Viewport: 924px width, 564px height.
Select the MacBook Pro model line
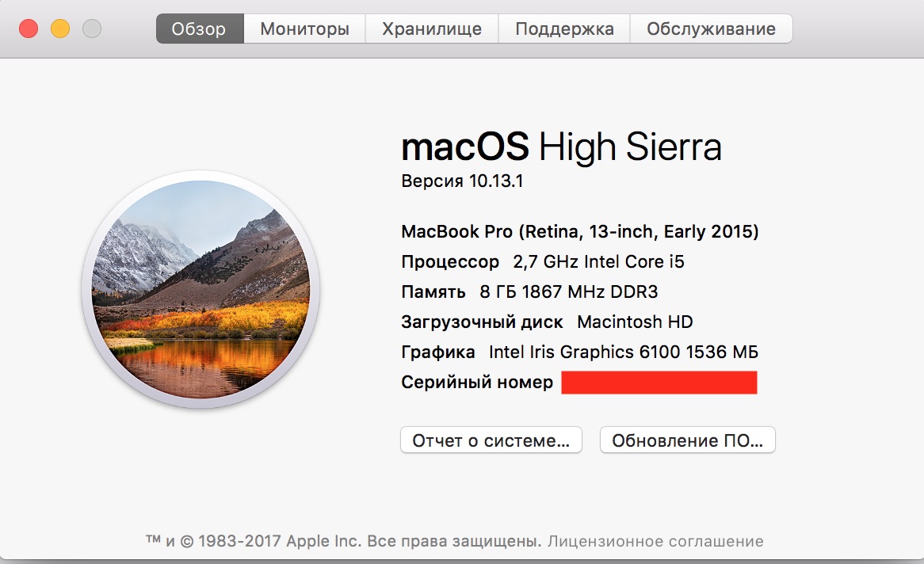[x=580, y=232]
